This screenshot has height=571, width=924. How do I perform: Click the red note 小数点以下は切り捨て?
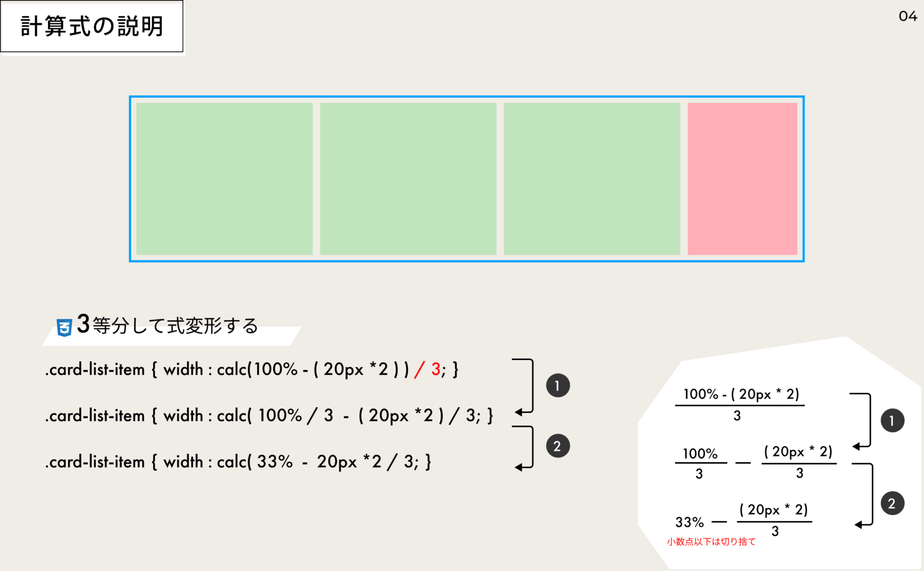point(711,542)
